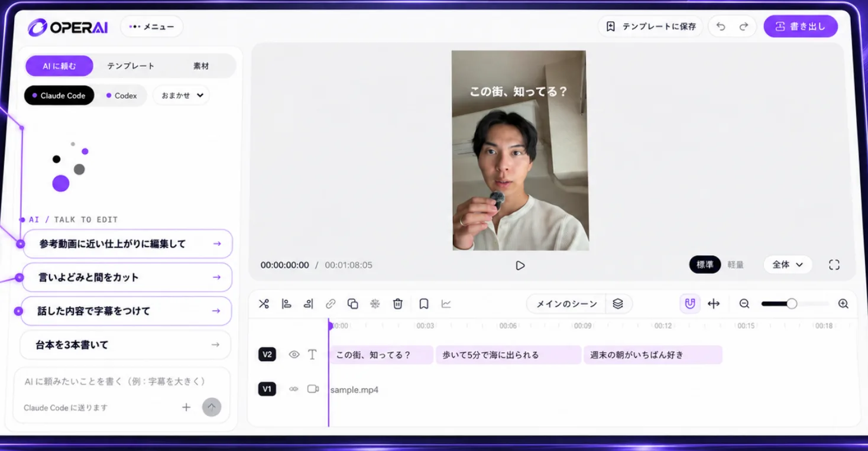Switch the AI agent to Codex
The width and height of the screenshot is (868, 451).
[x=122, y=96]
